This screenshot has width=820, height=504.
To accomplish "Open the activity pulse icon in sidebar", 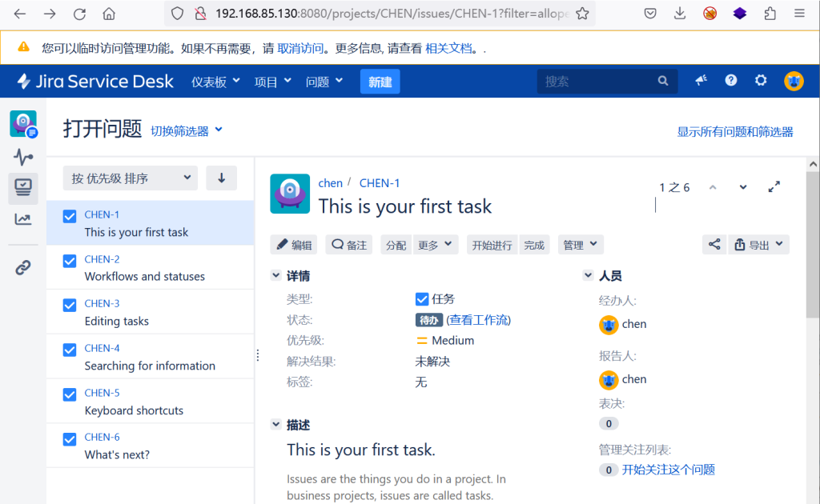I will [x=23, y=157].
